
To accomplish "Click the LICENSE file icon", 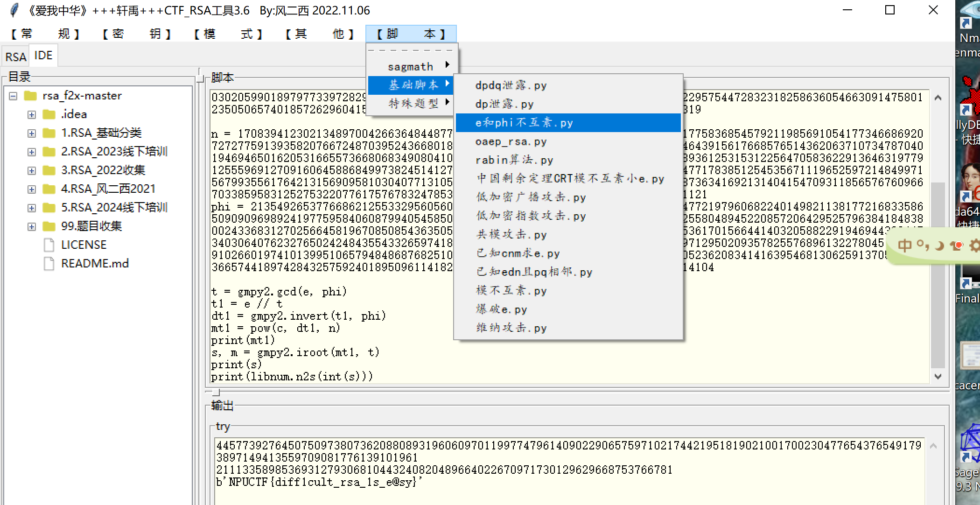I will pos(49,245).
